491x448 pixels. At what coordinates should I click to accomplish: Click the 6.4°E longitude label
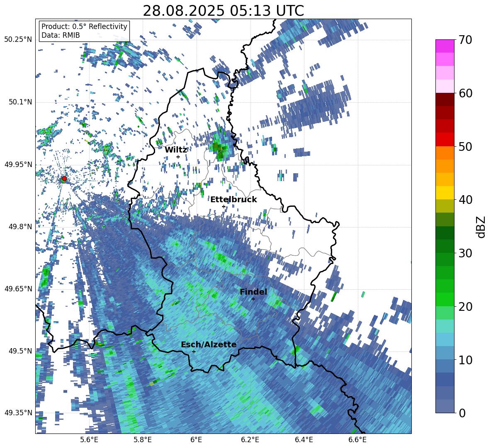tap(304, 440)
